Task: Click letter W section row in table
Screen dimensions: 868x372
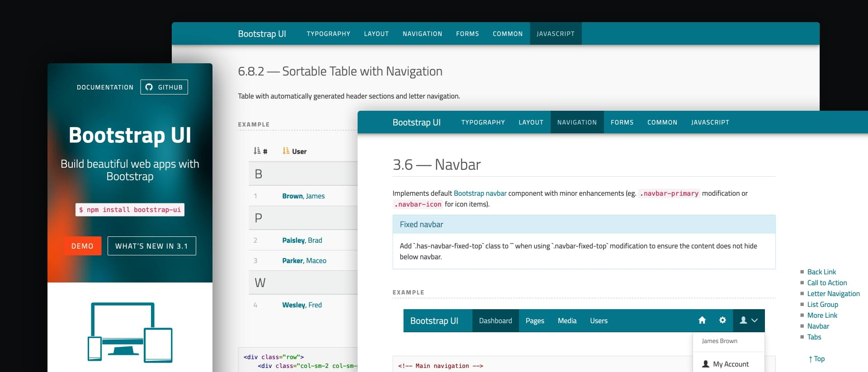Action: [303, 283]
